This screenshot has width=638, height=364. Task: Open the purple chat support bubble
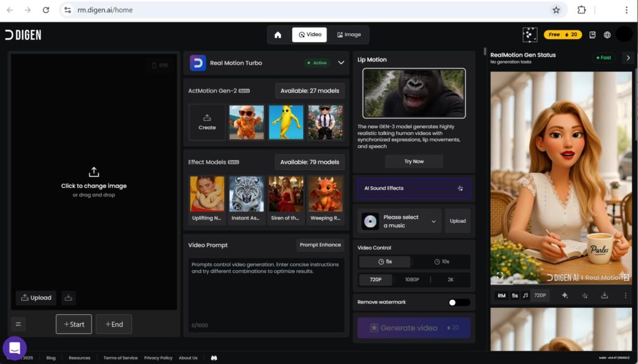pos(14,348)
